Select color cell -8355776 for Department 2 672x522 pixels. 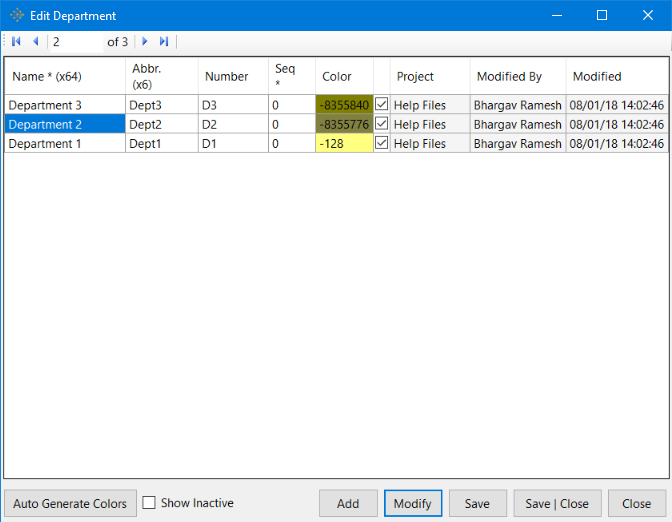pos(344,124)
